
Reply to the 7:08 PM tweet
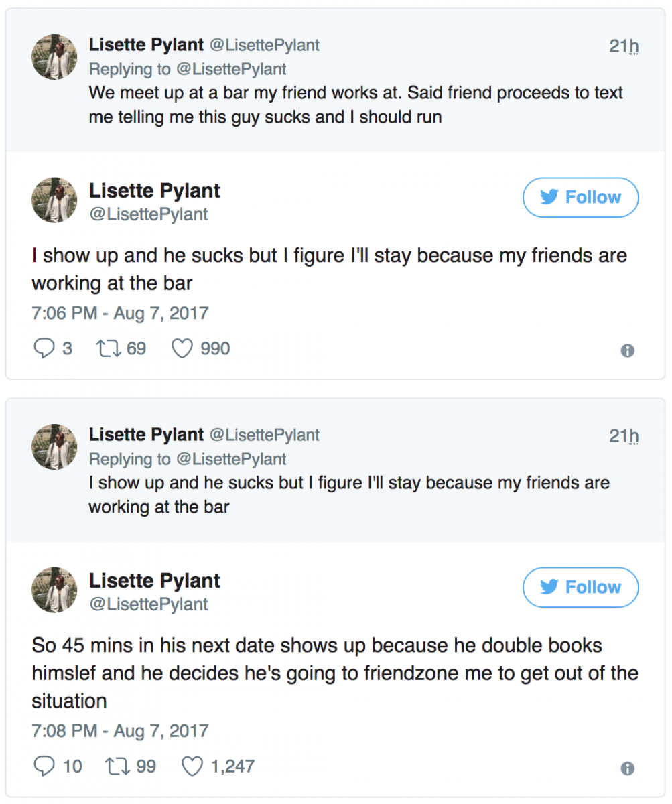click(x=43, y=766)
